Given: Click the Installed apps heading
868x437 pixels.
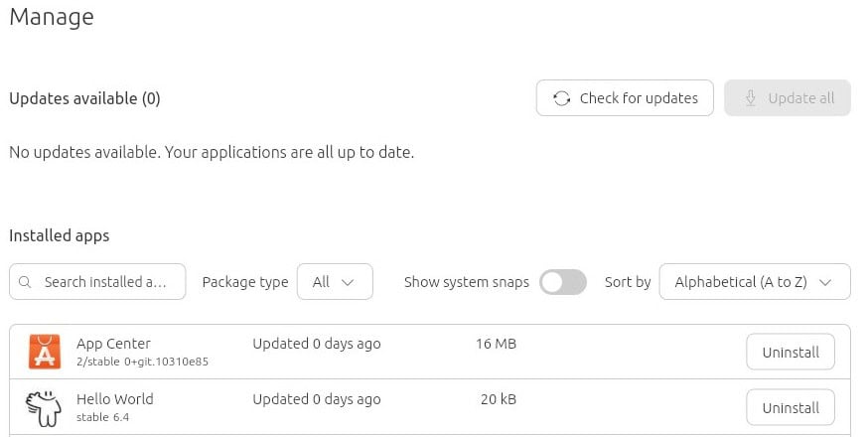Looking at the screenshot, I should tap(60, 236).
